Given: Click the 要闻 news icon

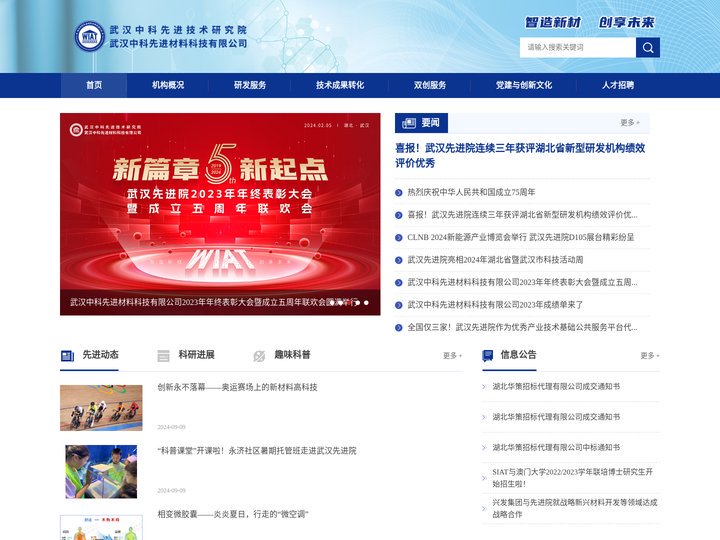Looking at the screenshot, I should point(409,123).
